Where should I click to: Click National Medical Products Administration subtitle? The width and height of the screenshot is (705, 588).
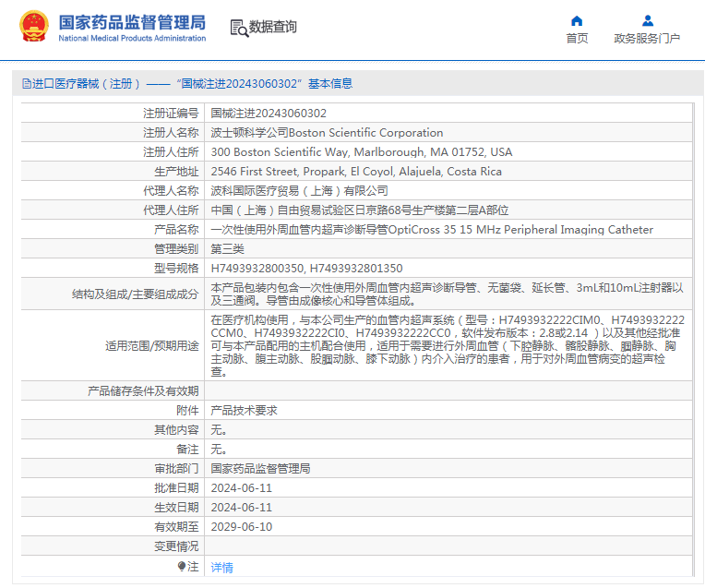point(132,38)
